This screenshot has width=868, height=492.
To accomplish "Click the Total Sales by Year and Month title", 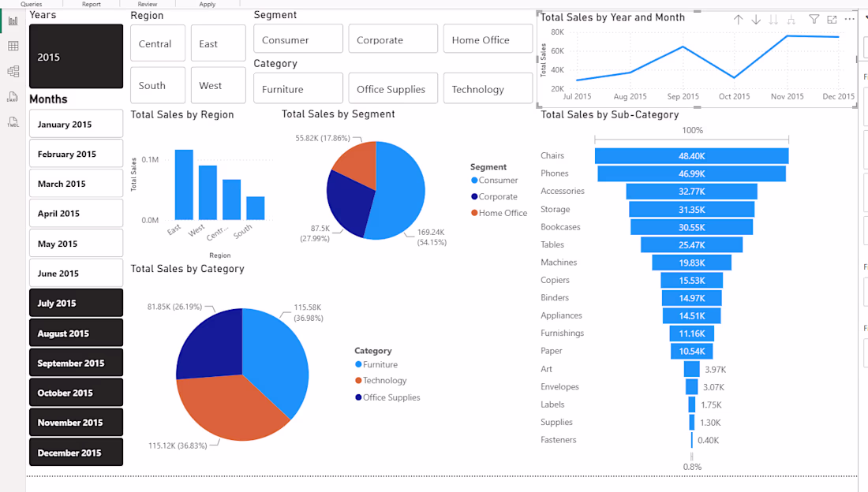I will 612,17.
